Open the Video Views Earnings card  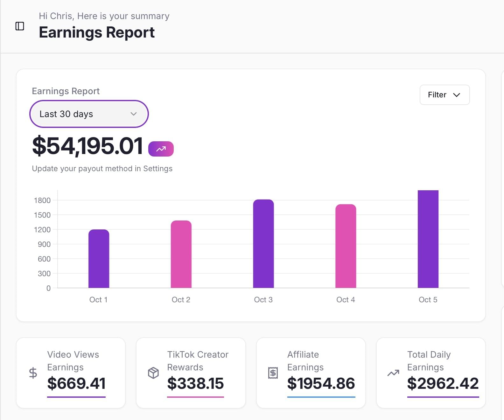tap(71, 373)
